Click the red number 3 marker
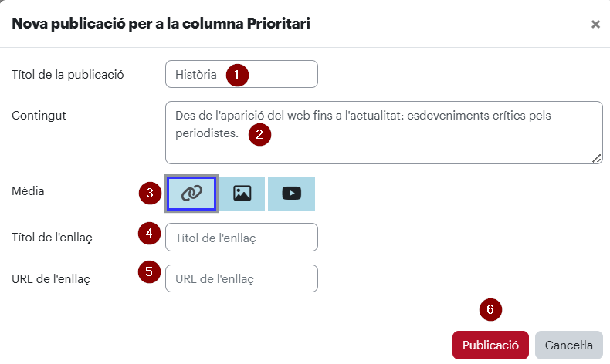This screenshot has height=364, width=610. coord(150,193)
